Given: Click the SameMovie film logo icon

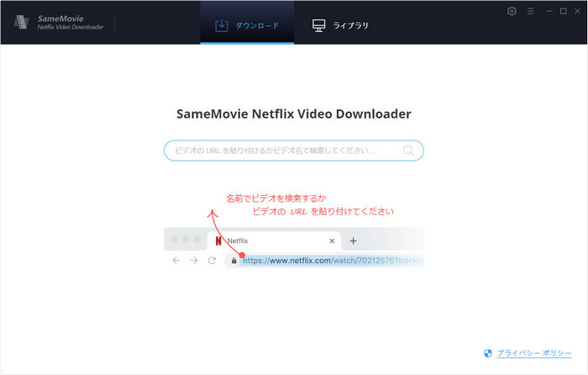Looking at the screenshot, I should point(21,22).
